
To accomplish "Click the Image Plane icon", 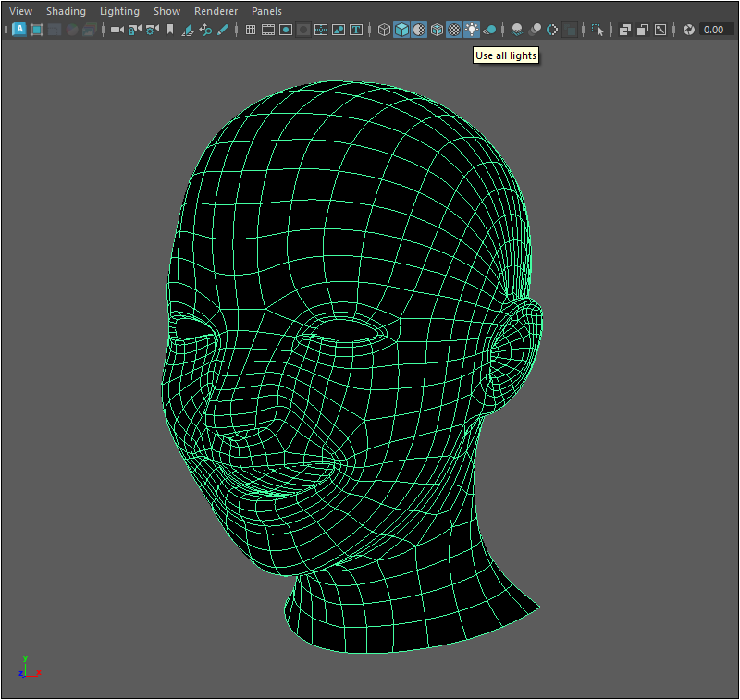I will point(188,30).
